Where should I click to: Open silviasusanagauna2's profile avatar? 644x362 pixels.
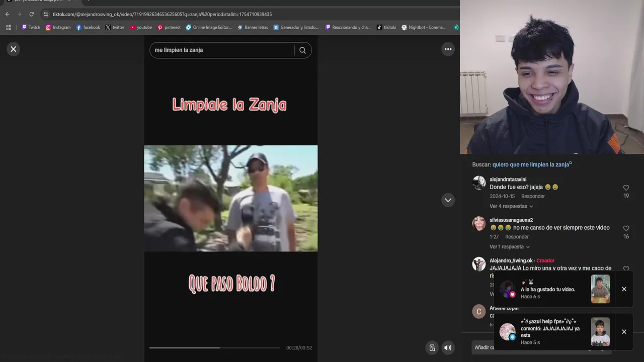[479, 224]
